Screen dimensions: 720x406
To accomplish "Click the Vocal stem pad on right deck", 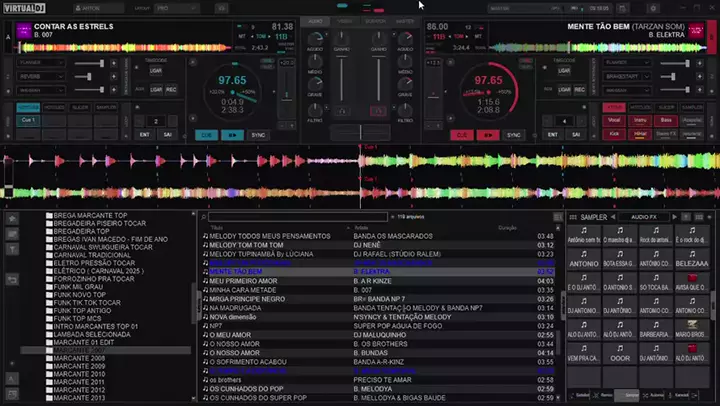I will 614,120.
